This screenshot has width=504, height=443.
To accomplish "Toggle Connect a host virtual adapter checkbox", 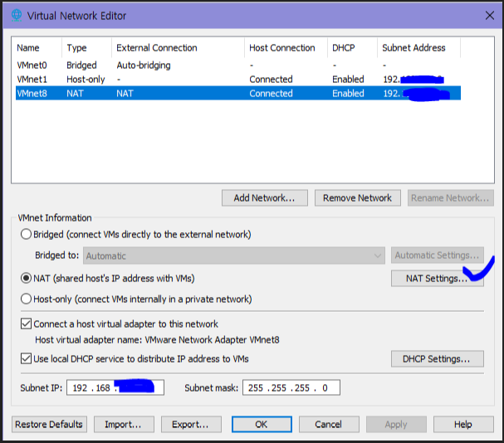I will [26, 324].
